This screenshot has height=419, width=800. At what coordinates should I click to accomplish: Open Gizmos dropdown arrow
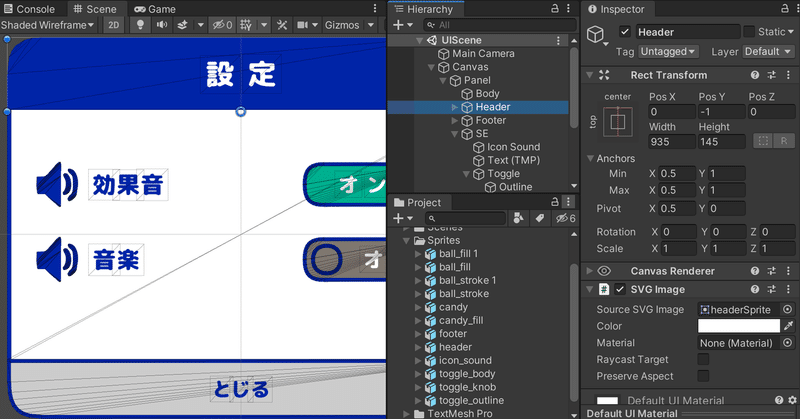point(371,24)
